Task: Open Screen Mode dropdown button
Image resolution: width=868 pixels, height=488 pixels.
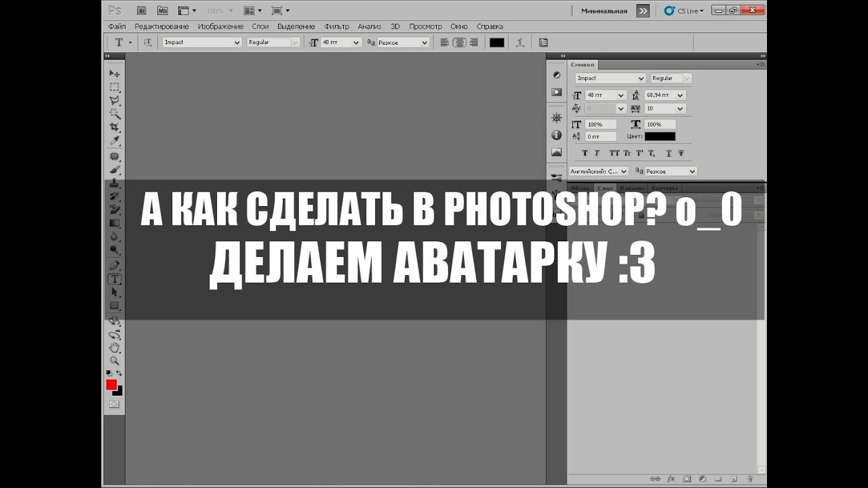Action: [x=280, y=11]
